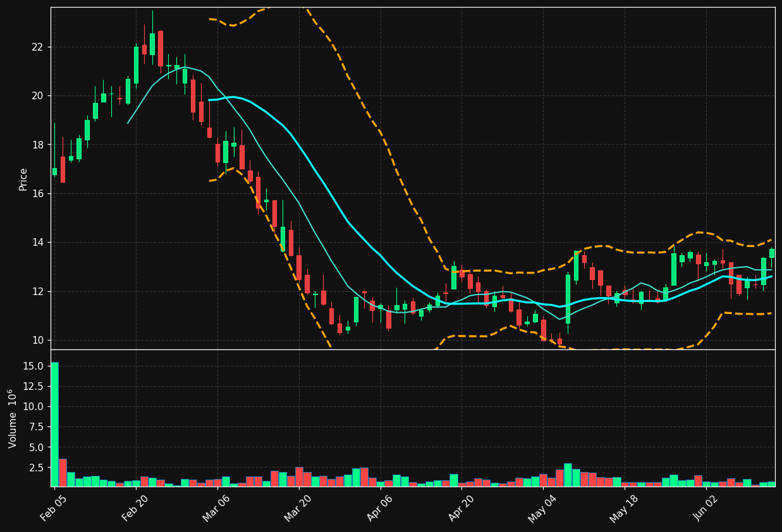Image resolution: width=782 pixels, height=532 pixels.
Task: Click the price tick label 18
Action: click(37, 145)
